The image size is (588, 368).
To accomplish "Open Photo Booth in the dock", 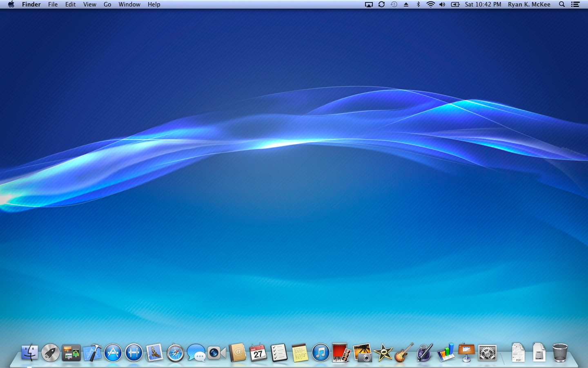I will pos(341,352).
